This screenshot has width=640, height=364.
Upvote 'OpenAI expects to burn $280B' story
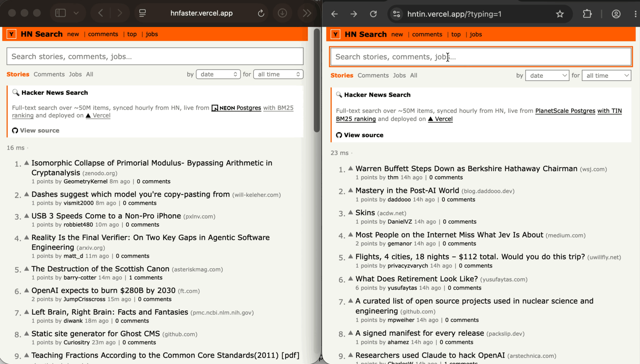[27, 290]
